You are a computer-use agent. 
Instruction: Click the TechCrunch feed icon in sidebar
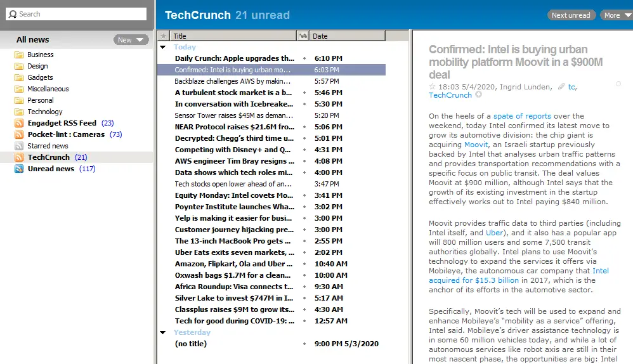(19, 157)
